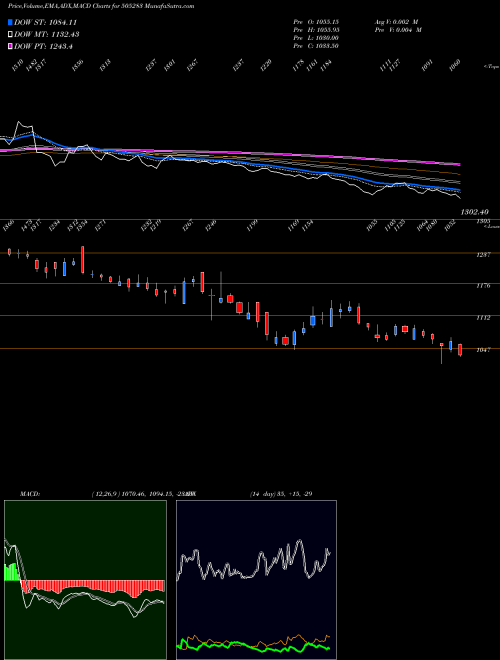Click the blue DOW ST legend swatch

[x=10, y=22]
